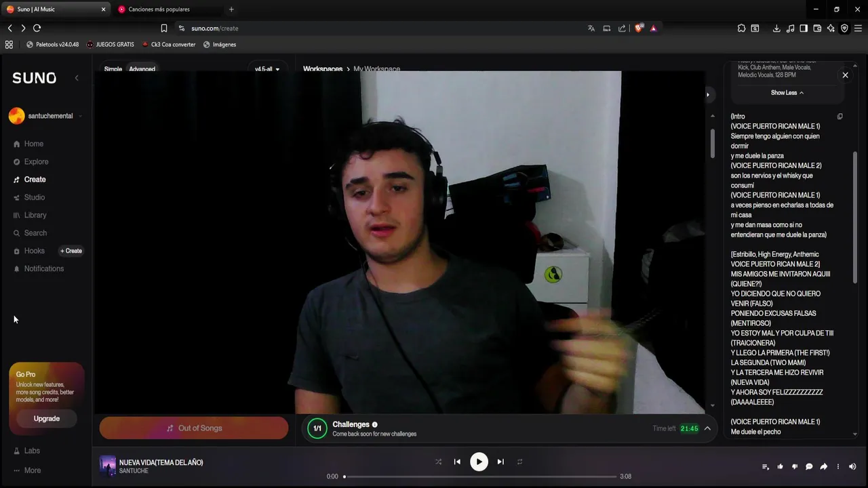Toggle repeat in the player bar
Image resolution: width=868 pixels, height=488 pixels.
click(519, 462)
